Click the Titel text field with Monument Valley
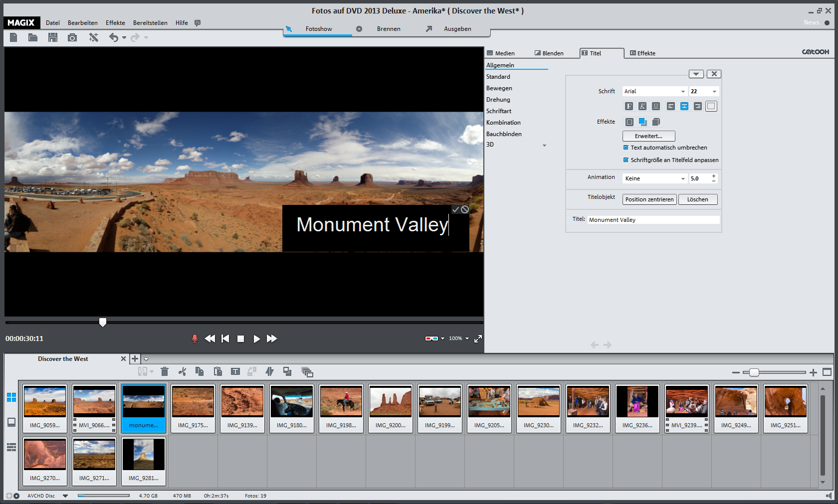Screen dimensions: 838x504 click(653, 220)
